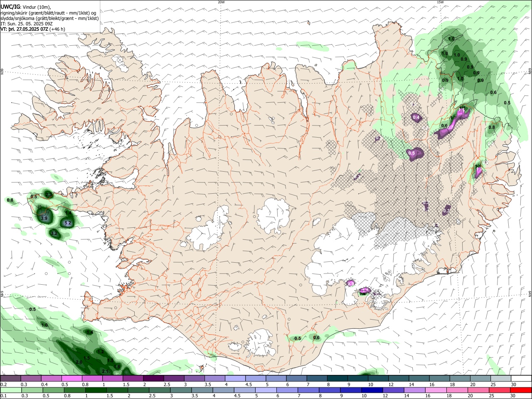Screen dimensions: 532x399
Task: Select the bright red swatch labeled 30
Action: [521, 390]
